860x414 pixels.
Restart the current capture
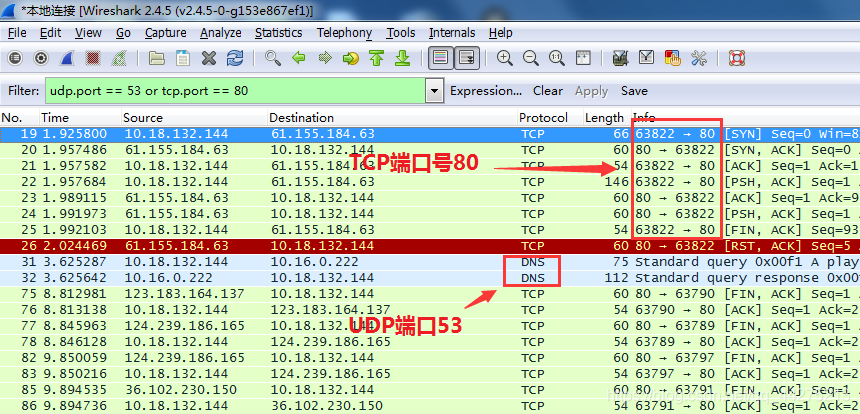[x=119, y=58]
